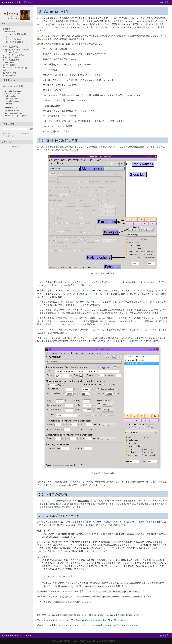The height and width of the screenshot is (644, 172).
Task: Click orange R plot button in Fig 2.2
Action: click(141, 416)
